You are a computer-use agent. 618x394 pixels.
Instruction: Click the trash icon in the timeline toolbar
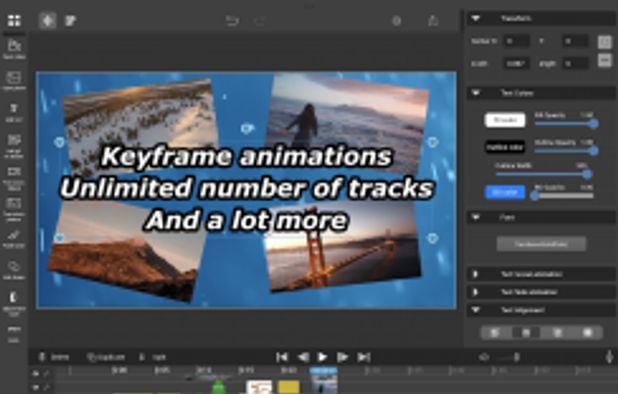53,357
